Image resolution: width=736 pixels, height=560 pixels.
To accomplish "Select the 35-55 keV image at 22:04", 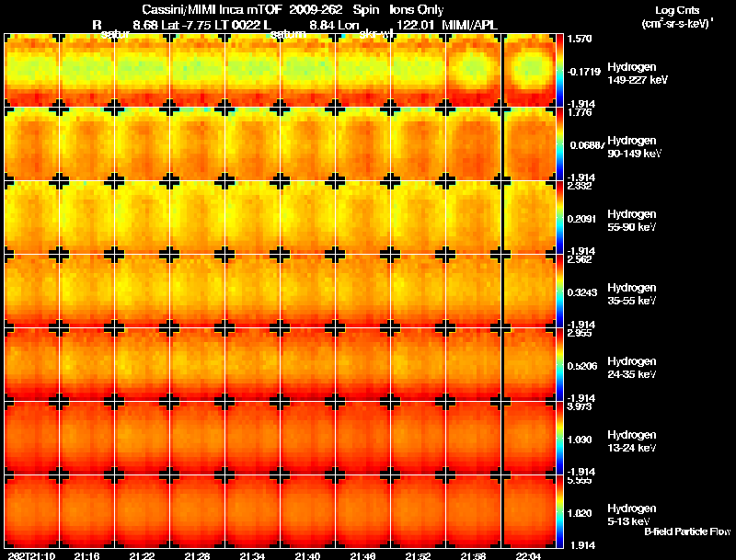I will 530,291.
